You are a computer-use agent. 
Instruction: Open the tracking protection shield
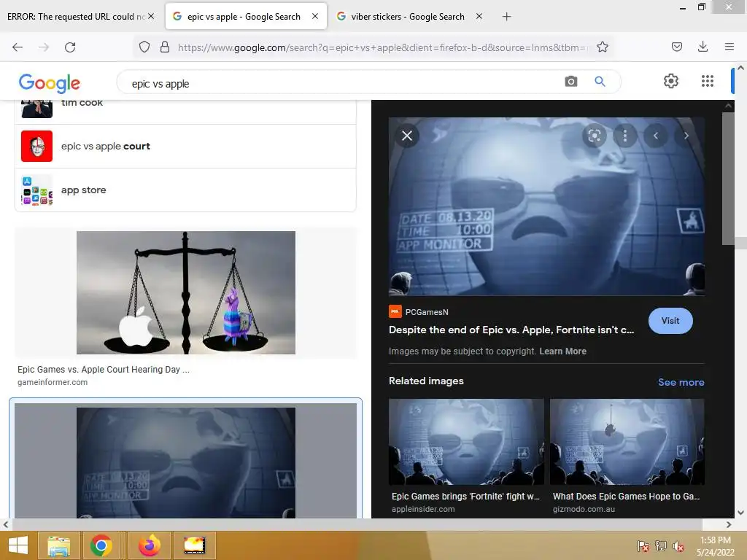(144, 47)
